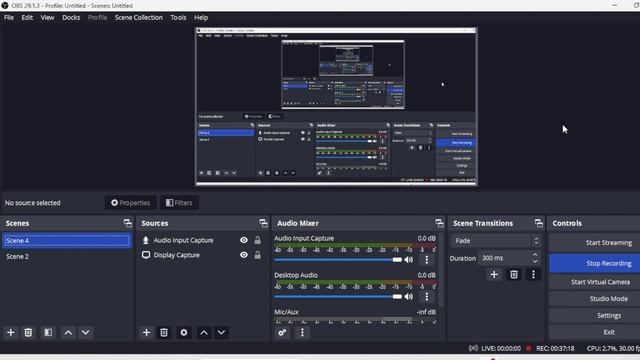
Task: Select Scene 2 in Scenes list
Action: point(66,256)
